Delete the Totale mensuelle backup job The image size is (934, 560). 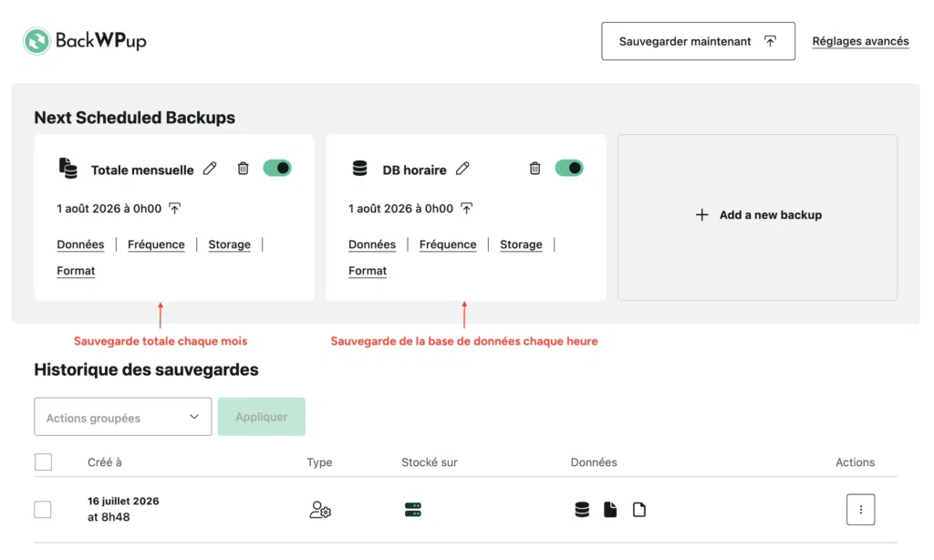pyautogui.click(x=243, y=169)
